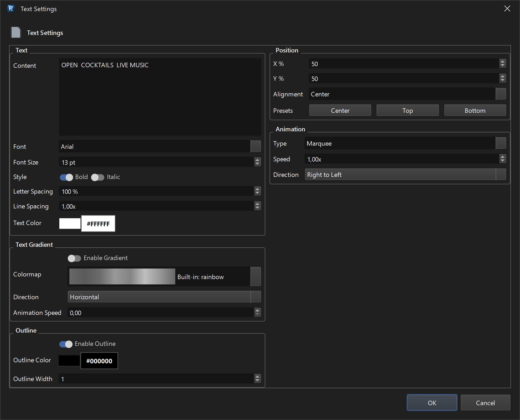
Task: Open gradient Direction dropdown showing Horizontal
Action: [164, 297]
